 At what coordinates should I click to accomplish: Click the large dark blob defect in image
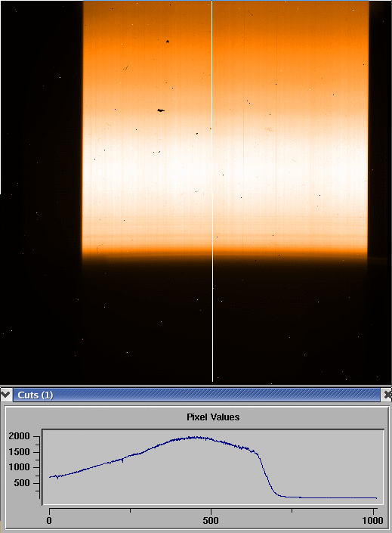click(161, 110)
